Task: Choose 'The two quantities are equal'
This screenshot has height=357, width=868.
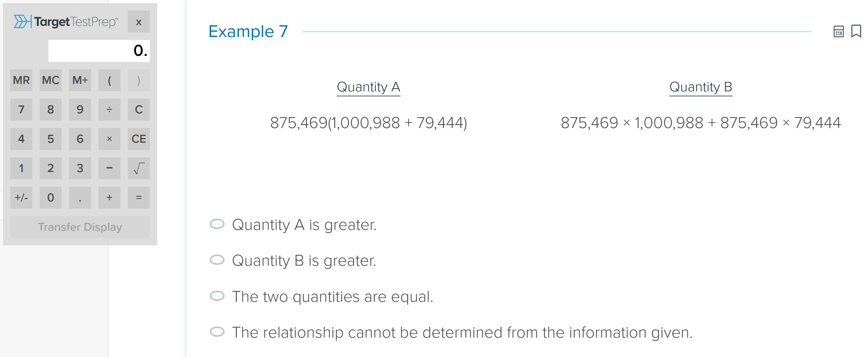Action: [217, 296]
